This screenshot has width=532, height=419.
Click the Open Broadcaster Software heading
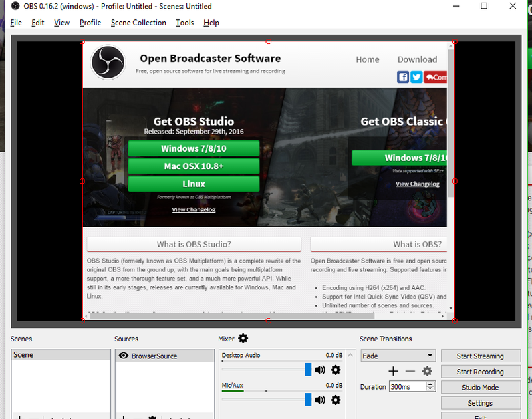[x=210, y=58]
